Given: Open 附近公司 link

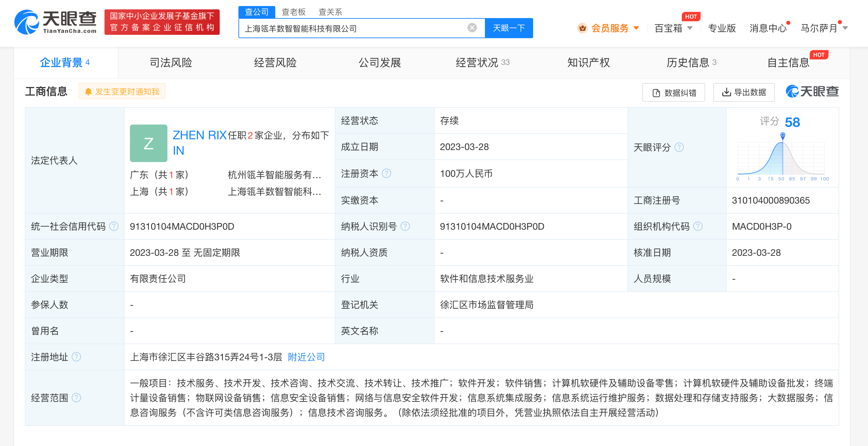Looking at the screenshot, I should (x=306, y=357).
